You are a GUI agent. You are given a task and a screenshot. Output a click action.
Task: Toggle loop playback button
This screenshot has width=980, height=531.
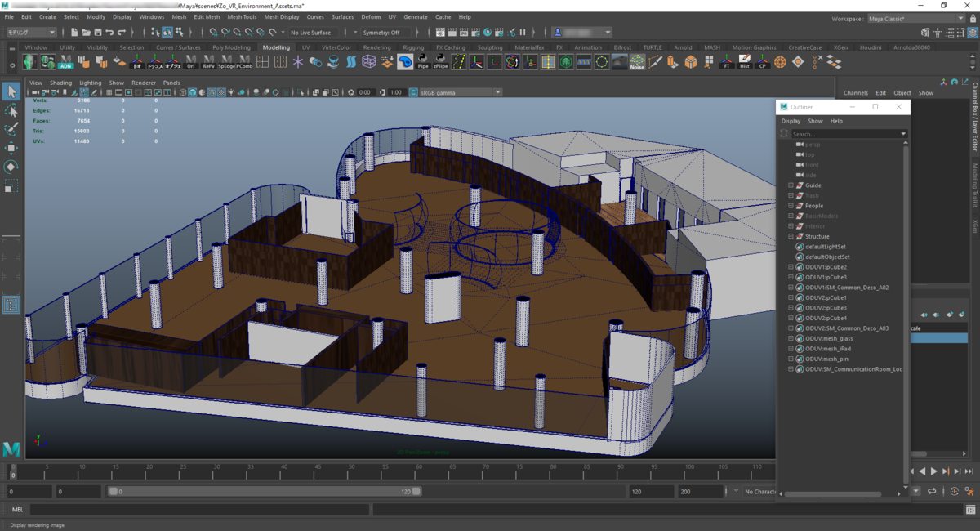tap(931, 492)
